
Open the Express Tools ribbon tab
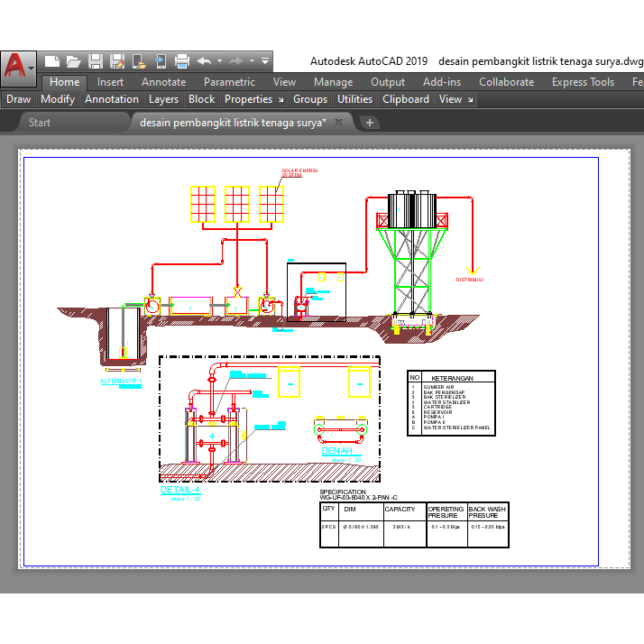pyautogui.click(x=583, y=82)
